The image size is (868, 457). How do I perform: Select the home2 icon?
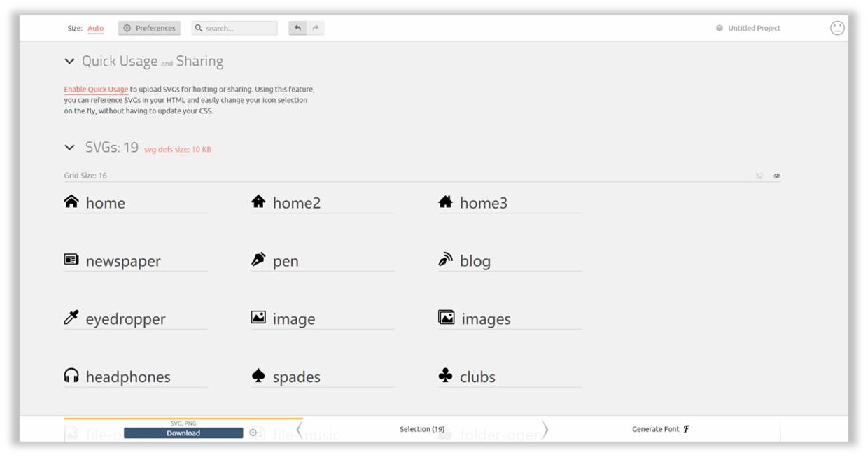pyautogui.click(x=258, y=202)
